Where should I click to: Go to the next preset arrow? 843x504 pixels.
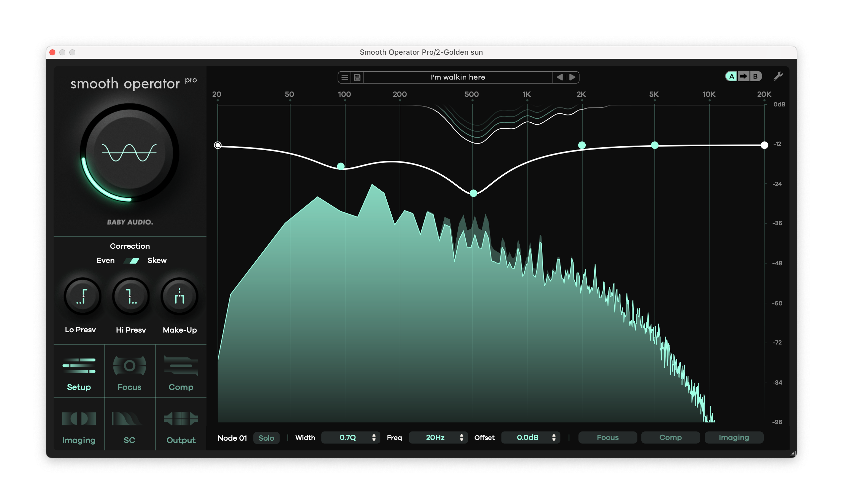(x=572, y=77)
